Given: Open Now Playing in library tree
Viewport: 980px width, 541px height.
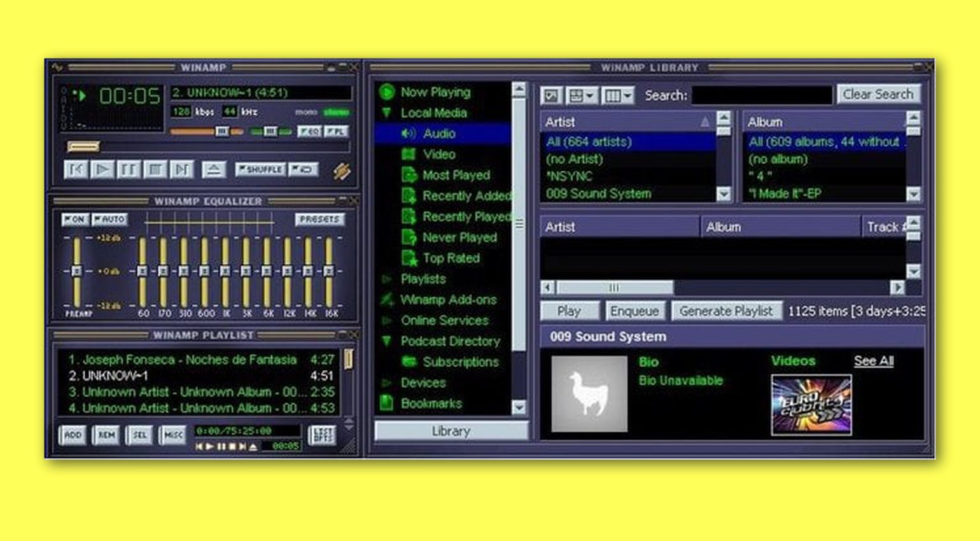Looking at the screenshot, I should [435, 92].
